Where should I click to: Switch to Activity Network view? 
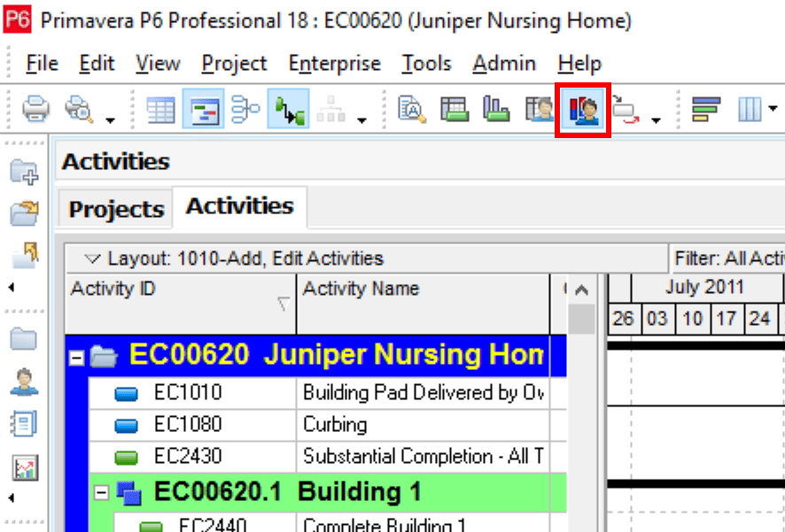[x=245, y=110]
